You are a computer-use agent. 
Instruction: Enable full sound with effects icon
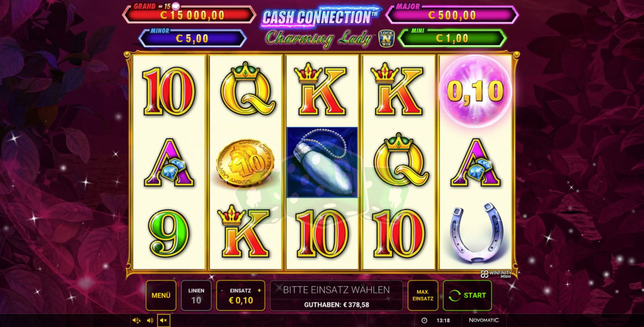pyautogui.click(x=137, y=320)
